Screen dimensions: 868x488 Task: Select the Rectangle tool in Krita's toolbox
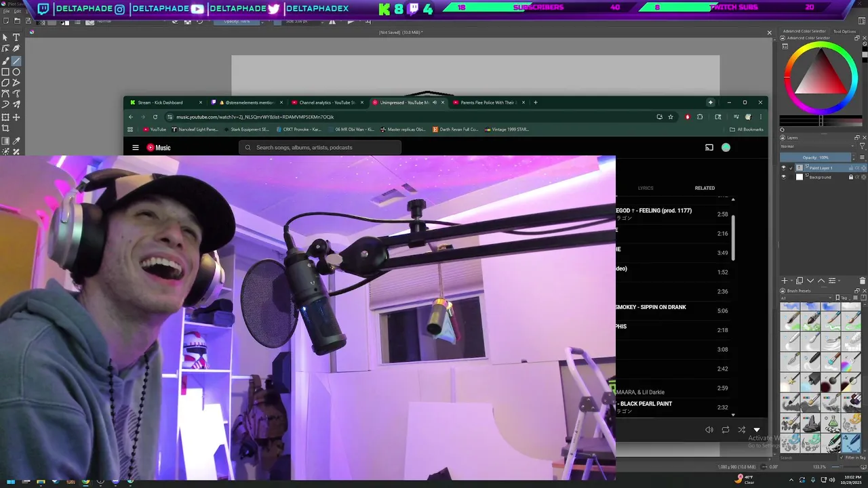pyautogui.click(x=5, y=72)
